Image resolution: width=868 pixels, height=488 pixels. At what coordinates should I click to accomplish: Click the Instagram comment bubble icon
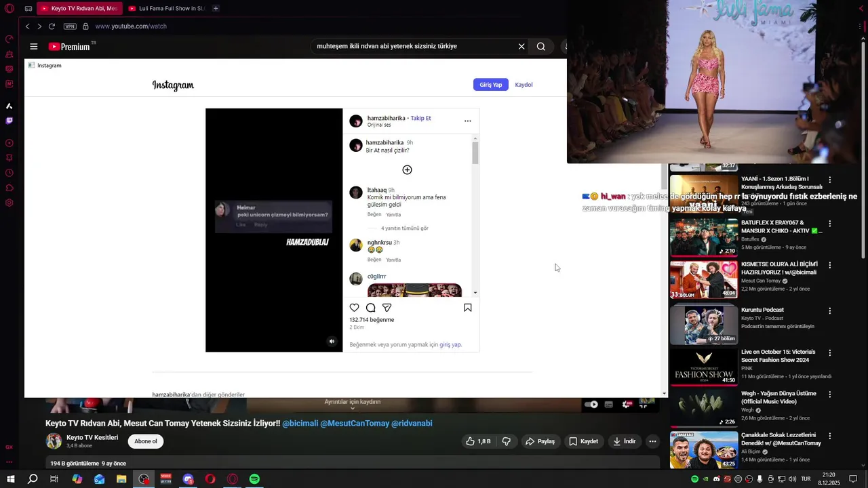371,308
